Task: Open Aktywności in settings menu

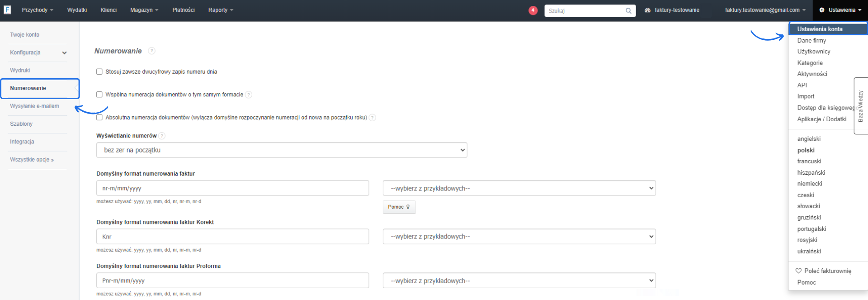Action: [812, 74]
